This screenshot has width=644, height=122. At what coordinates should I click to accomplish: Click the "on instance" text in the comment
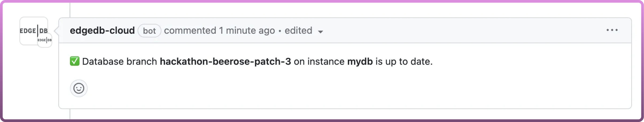[319, 61]
